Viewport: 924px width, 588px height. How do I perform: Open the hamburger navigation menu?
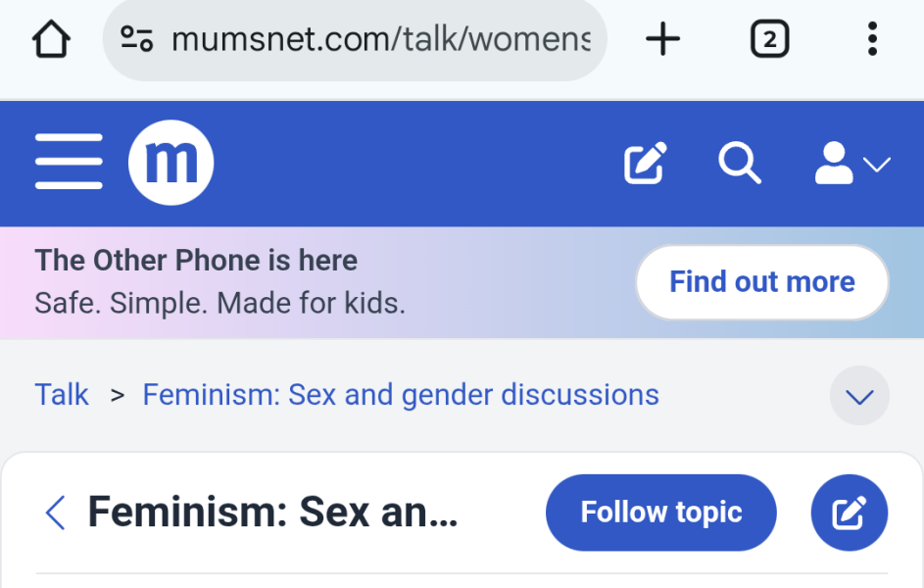click(69, 163)
